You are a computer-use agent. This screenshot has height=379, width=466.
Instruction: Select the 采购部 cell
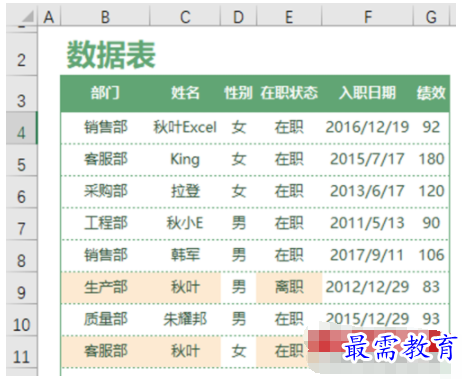(x=105, y=192)
